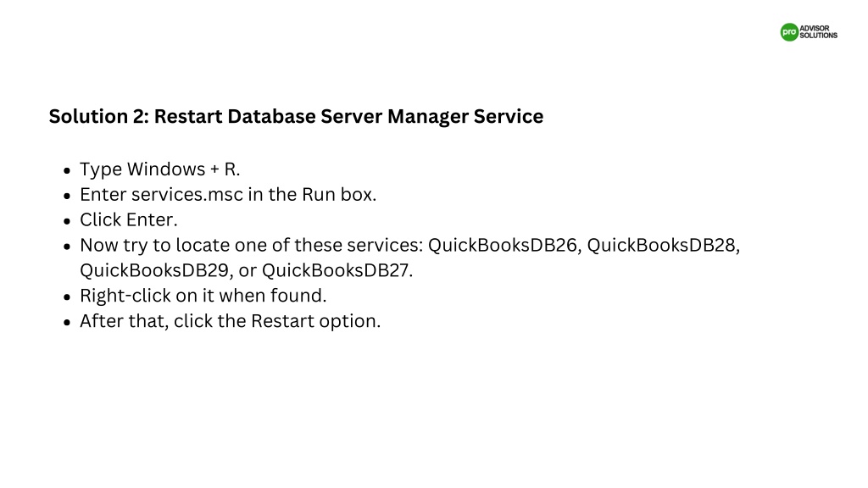Click the 'Right-click on it when found' line
The width and height of the screenshot is (868, 488).
203,296
